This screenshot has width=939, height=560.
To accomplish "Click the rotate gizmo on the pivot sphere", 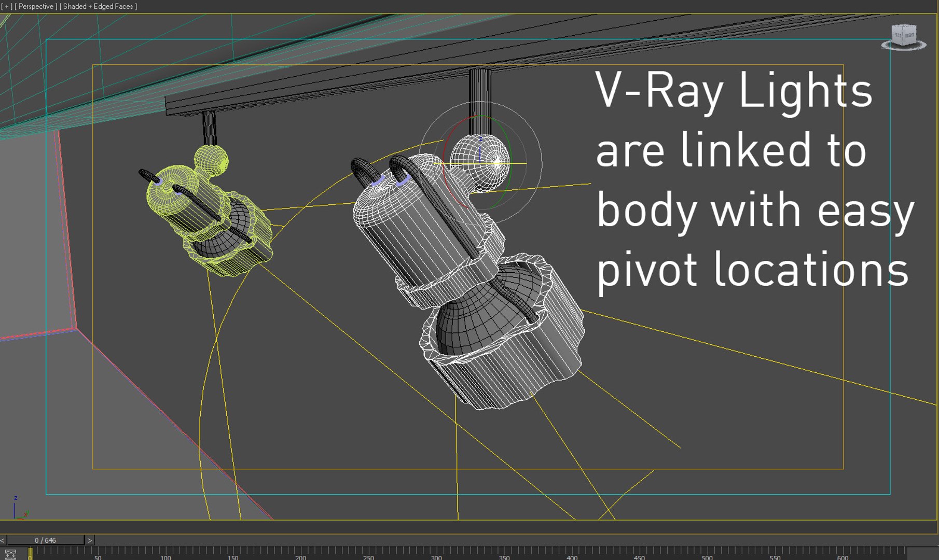I will pos(480,163).
